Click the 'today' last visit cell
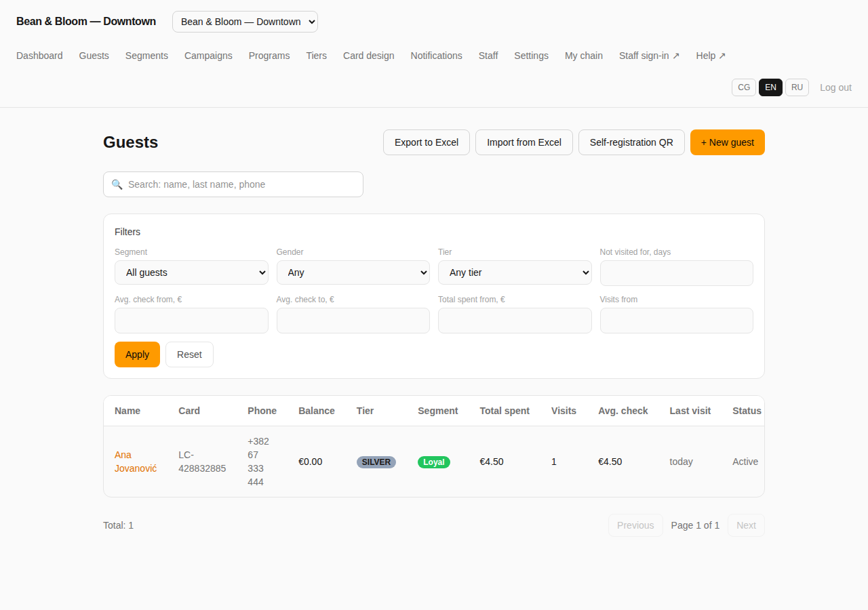This screenshot has height=610, width=868. tap(681, 462)
